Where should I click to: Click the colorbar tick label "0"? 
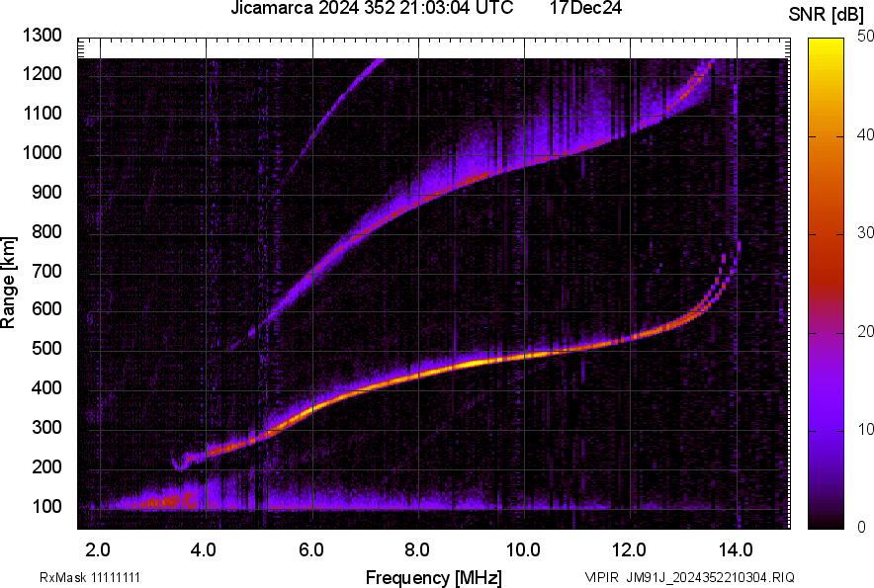(862, 527)
